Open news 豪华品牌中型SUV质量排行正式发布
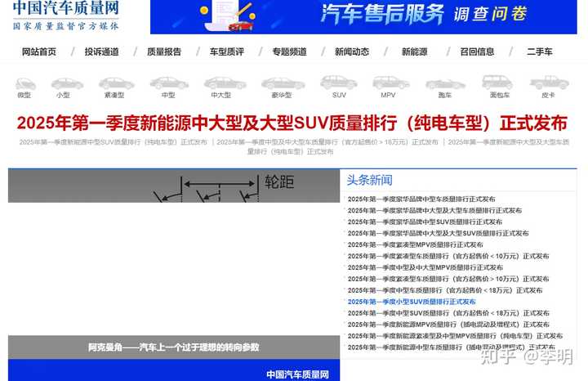 click(x=425, y=222)
